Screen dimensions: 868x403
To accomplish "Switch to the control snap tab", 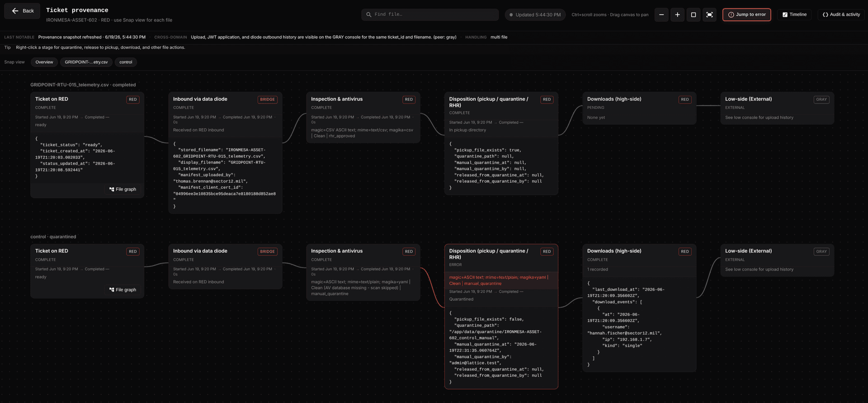I will coord(126,62).
